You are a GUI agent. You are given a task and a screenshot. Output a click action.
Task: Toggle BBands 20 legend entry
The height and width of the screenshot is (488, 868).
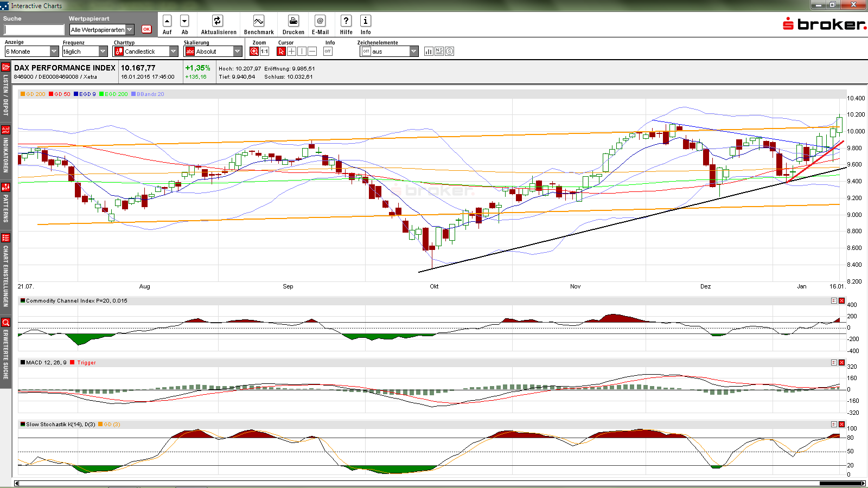coord(148,94)
